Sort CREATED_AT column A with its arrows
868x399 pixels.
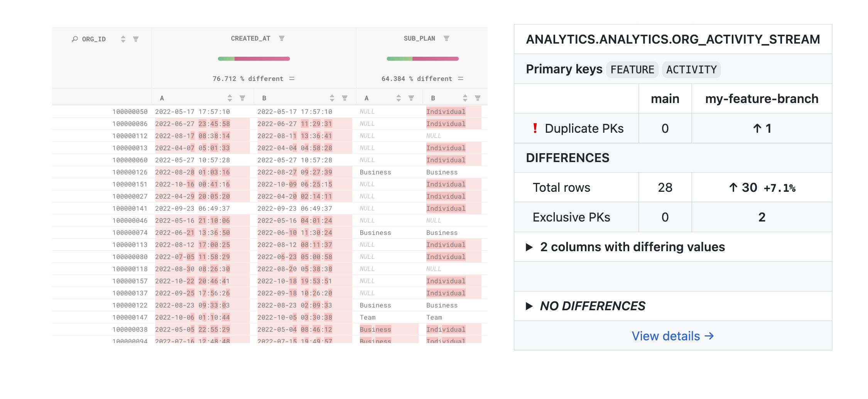point(230,98)
